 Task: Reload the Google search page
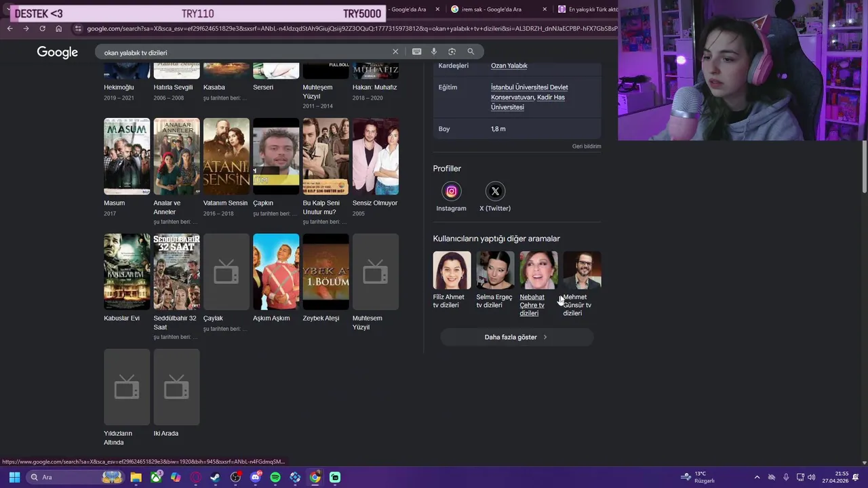pyautogui.click(x=42, y=28)
